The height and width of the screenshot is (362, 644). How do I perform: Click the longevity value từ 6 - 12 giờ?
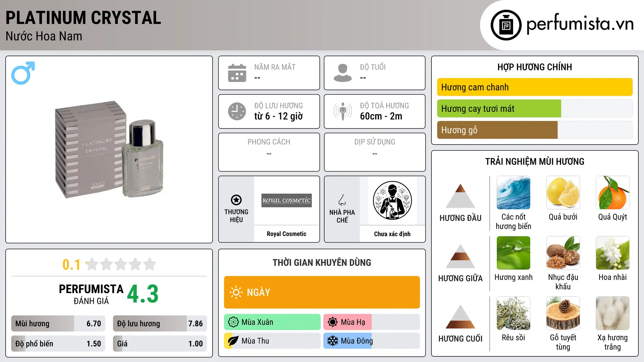pyautogui.click(x=279, y=116)
